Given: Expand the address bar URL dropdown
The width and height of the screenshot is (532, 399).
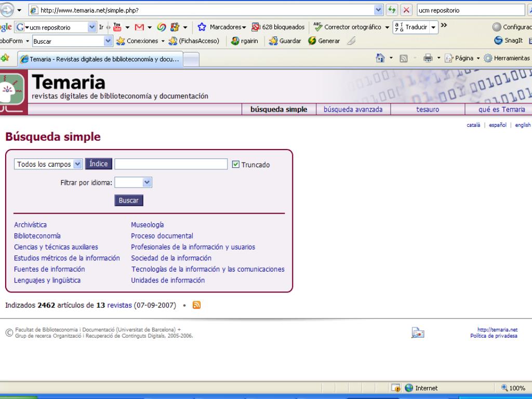Looking at the screenshot, I should pyautogui.click(x=379, y=10).
